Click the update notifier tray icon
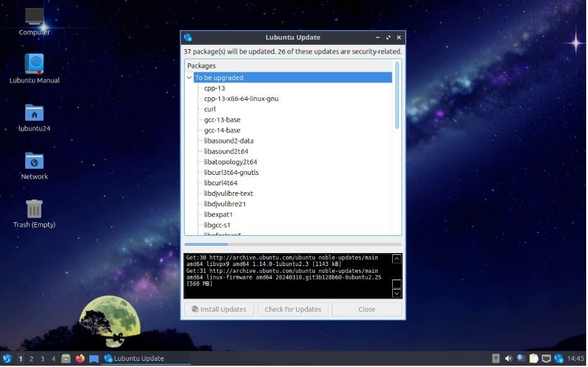 (559, 358)
